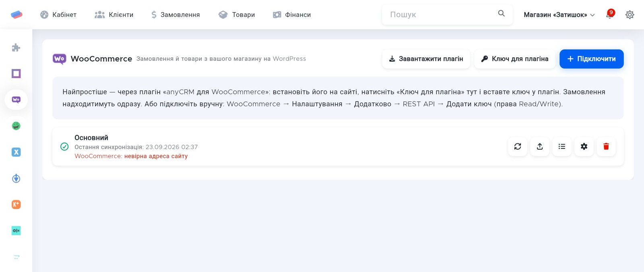644x272 pixels.
Task: Click the WooCommerce heading title
Action: pyautogui.click(x=101, y=59)
